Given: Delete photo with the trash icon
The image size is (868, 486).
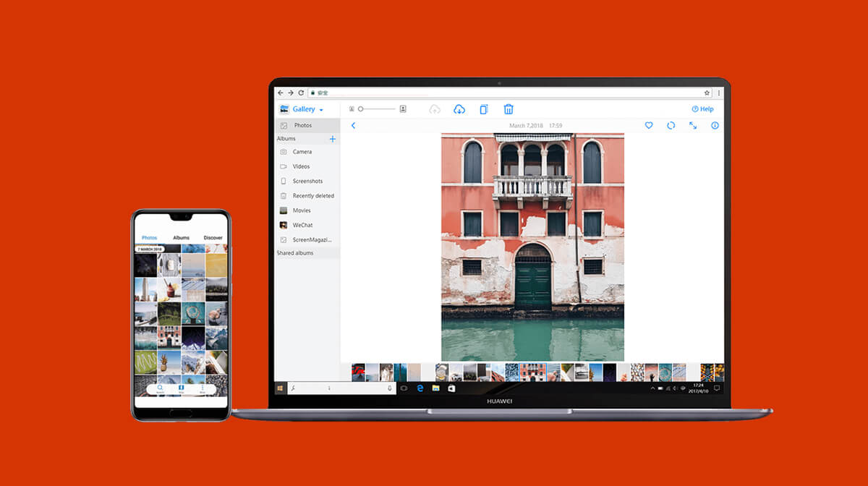Looking at the screenshot, I should tap(509, 109).
